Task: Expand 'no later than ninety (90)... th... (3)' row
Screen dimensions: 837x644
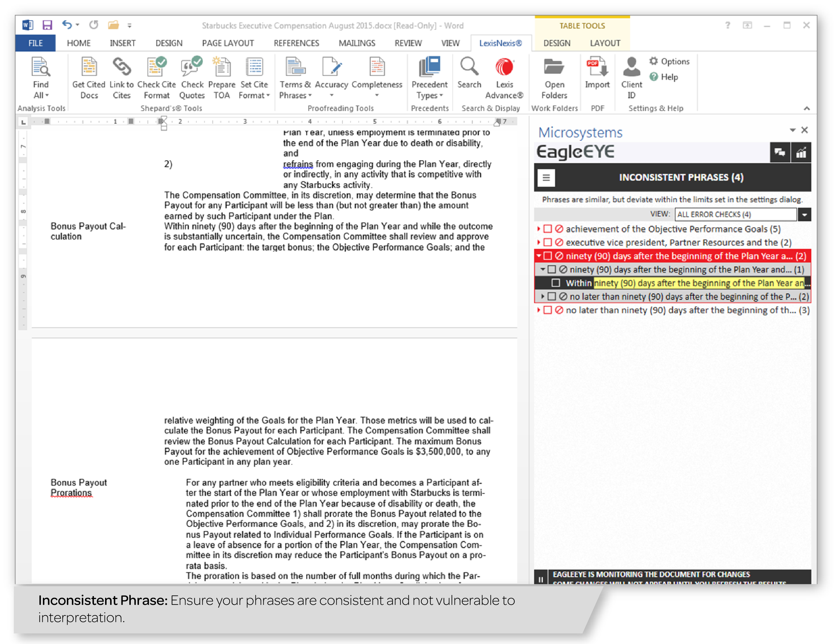Action: tap(539, 310)
